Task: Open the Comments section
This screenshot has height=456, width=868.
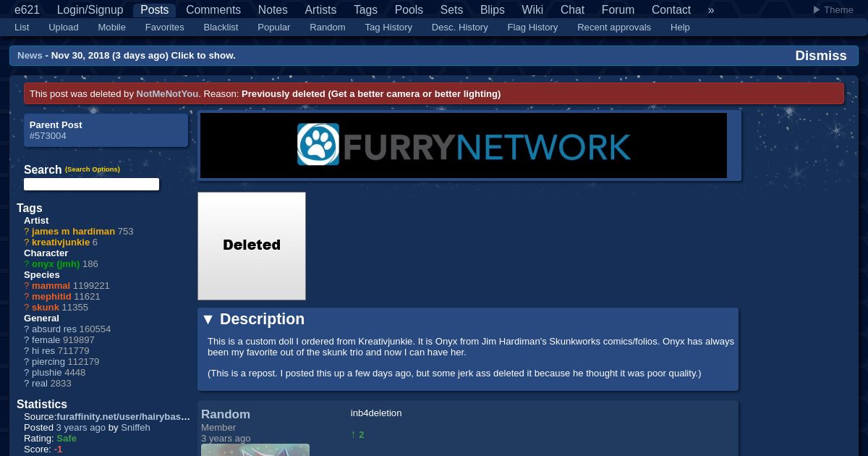Action: point(213,10)
